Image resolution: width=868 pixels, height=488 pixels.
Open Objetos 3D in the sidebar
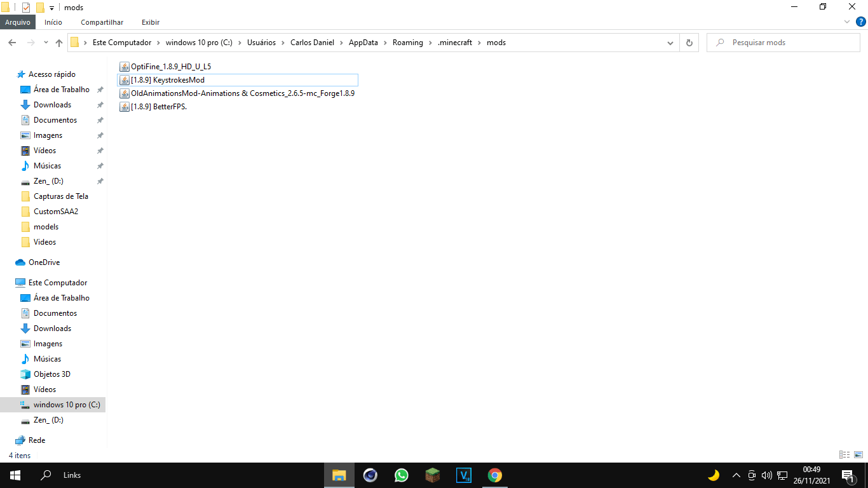click(x=51, y=374)
